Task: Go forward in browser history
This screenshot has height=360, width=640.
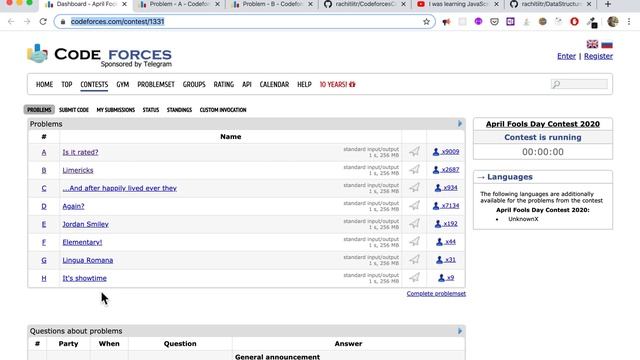Action: (x=27, y=22)
